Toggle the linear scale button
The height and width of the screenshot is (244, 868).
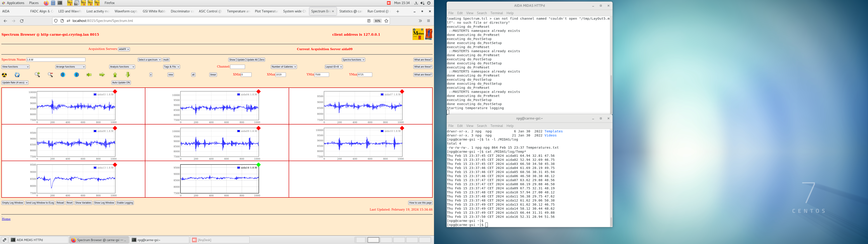tap(213, 75)
